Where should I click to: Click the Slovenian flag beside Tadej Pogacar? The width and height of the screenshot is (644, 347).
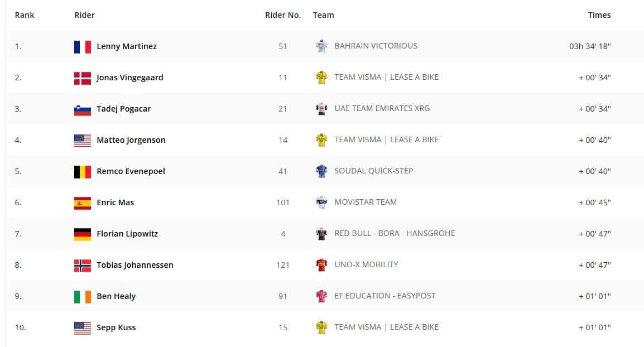83,109
